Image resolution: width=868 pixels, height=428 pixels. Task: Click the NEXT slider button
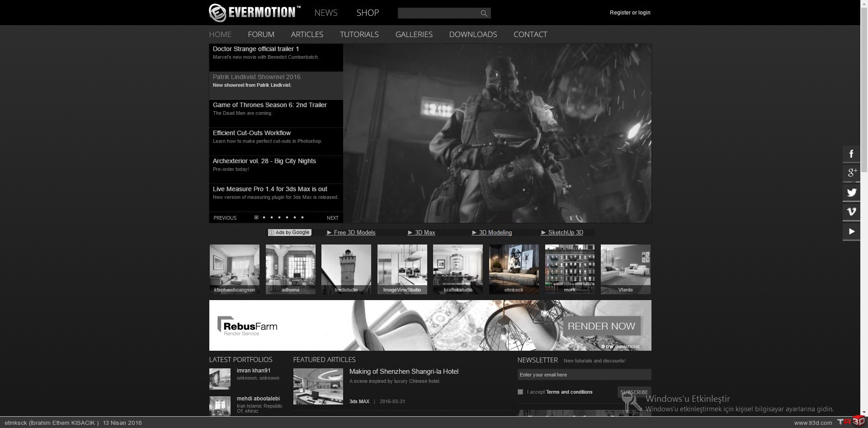[333, 218]
